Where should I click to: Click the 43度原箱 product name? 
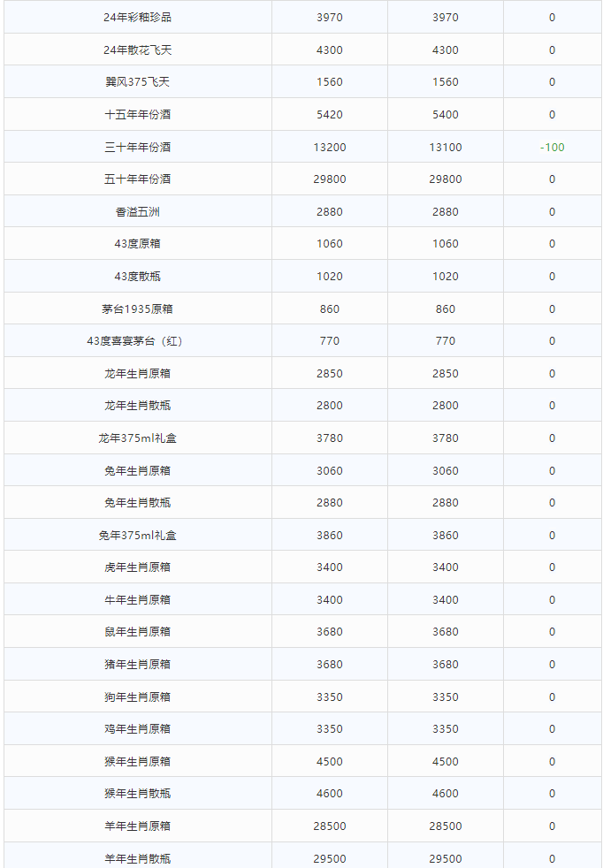click(137, 244)
